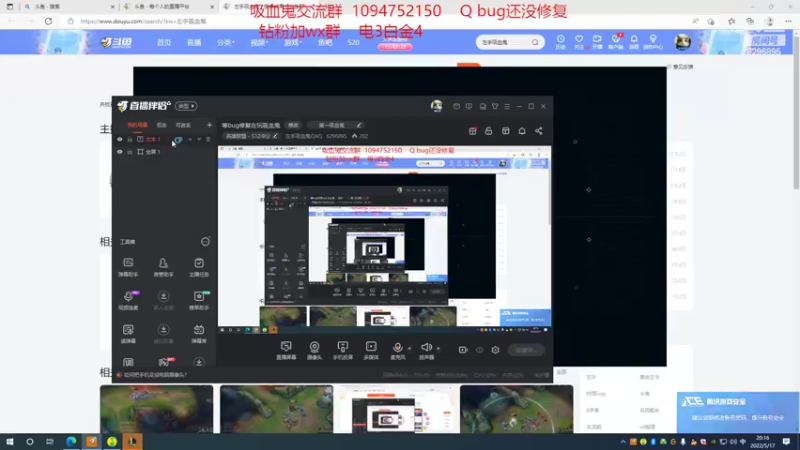Viewport: 800px width, 450px height.
Task: Open the danmaku show (弹幕秀) tool
Action: (198, 334)
